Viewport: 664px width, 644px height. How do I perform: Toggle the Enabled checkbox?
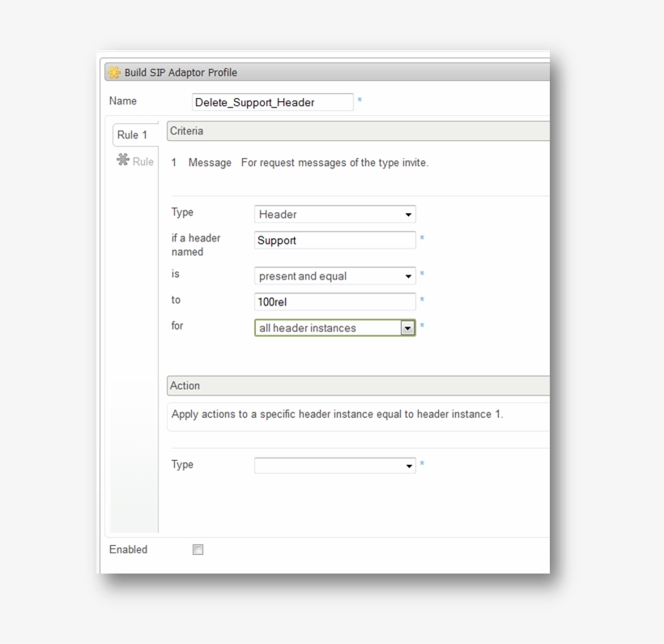(x=198, y=550)
